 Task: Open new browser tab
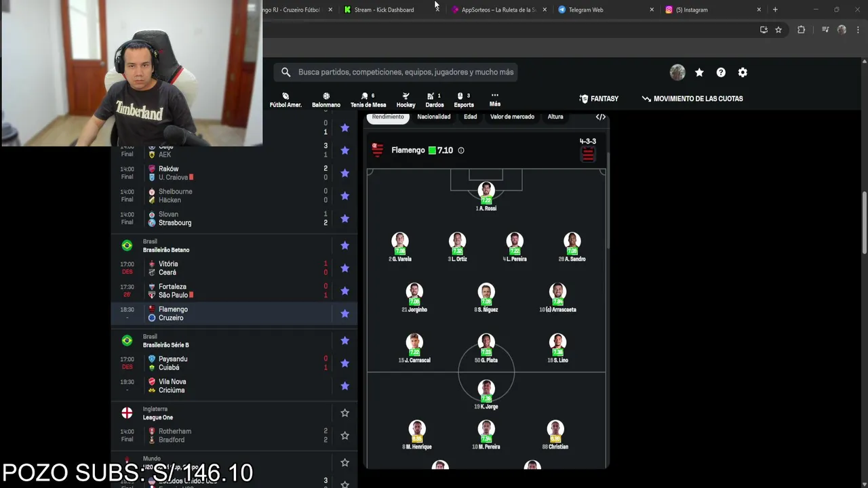(775, 9)
